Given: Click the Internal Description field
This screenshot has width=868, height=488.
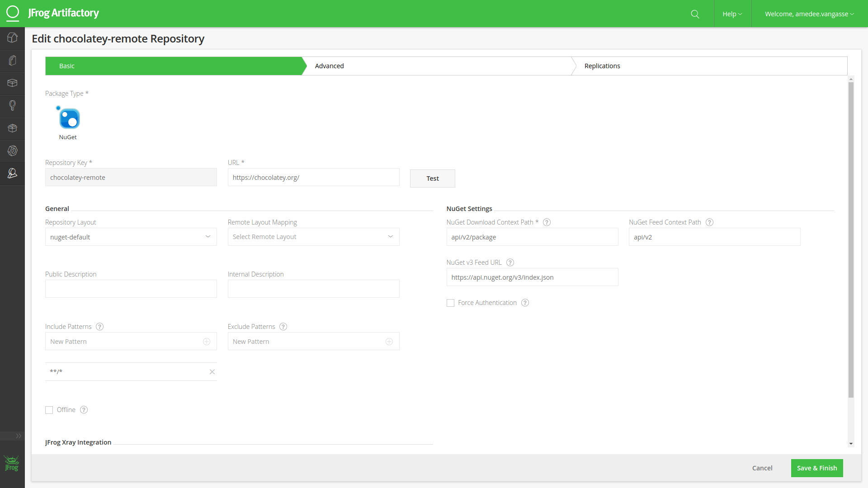Looking at the screenshot, I should (x=314, y=289).
